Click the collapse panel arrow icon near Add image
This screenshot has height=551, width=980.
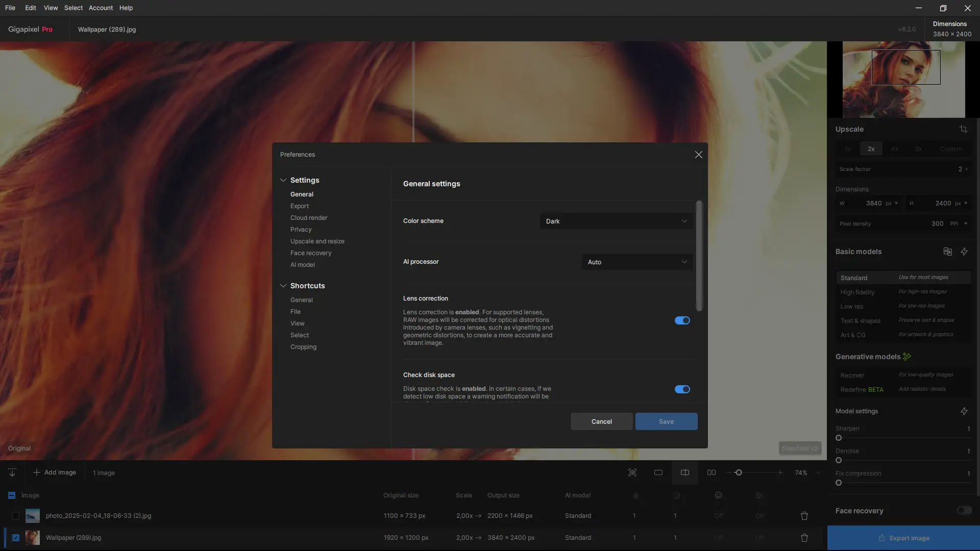(x=12, y=472)
